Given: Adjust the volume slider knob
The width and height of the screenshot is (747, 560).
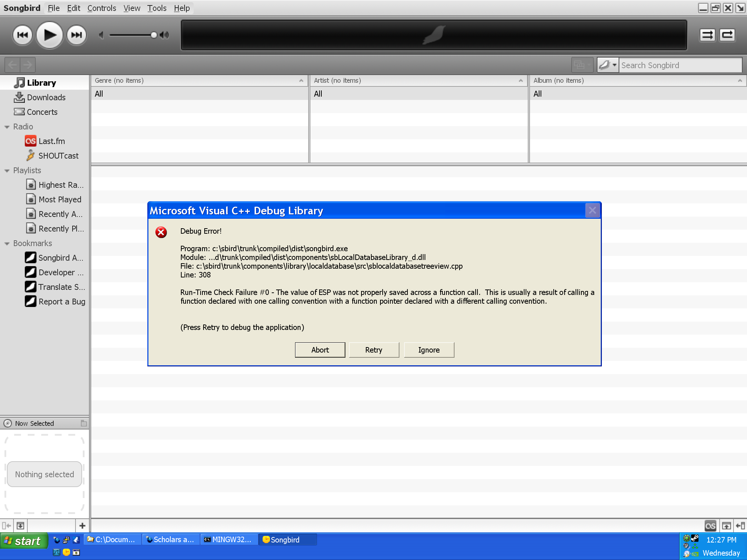Looking at the screenshot, I should (x=154, y=35).
